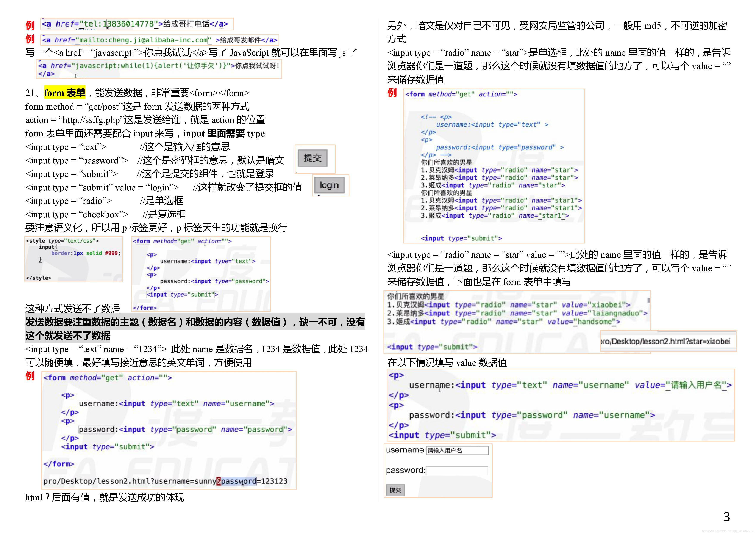756x535 pixels.
Task: Click the small 提交 button under the password field
Action: click(x=395, y=490)
